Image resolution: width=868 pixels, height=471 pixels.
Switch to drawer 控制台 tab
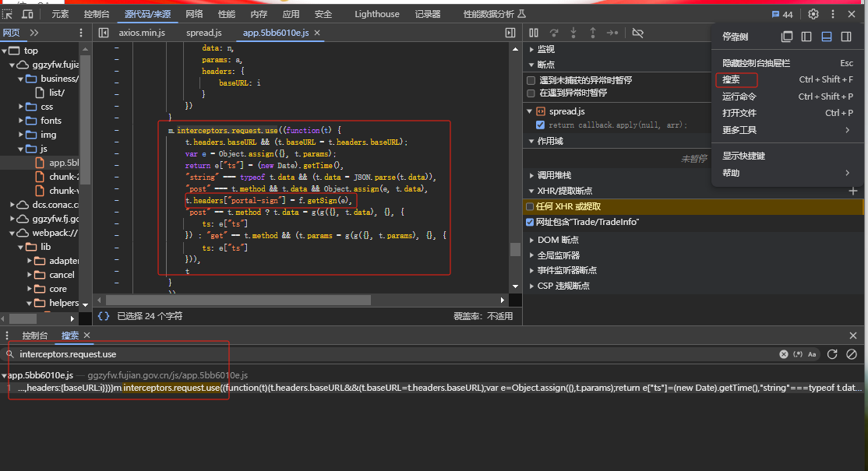tap(35, 336)
